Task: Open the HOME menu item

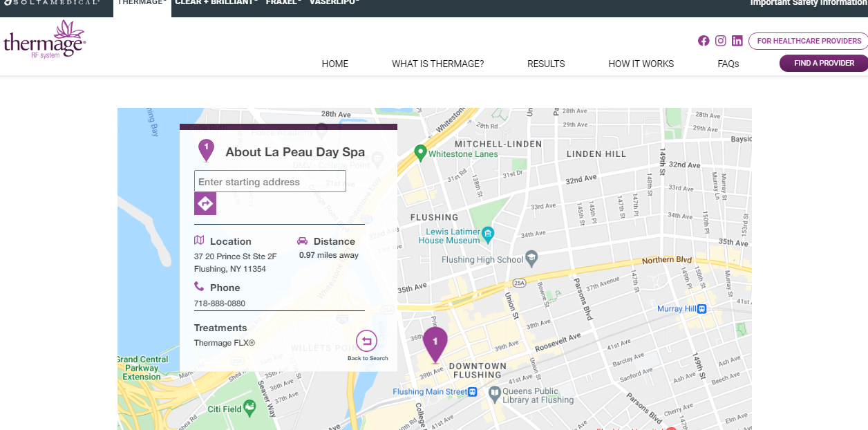Action: [x=335, y=64]
